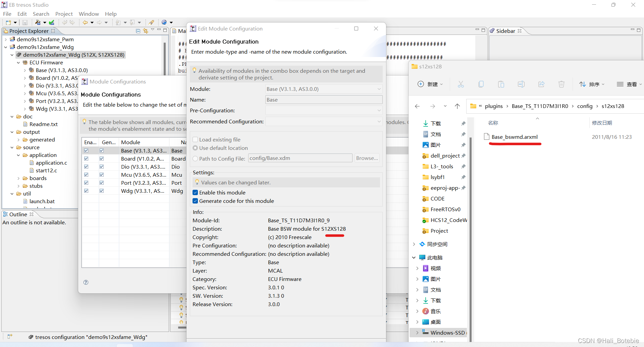
Task: Uncheck Enable this module checkbox
Action: click(195, 192)
